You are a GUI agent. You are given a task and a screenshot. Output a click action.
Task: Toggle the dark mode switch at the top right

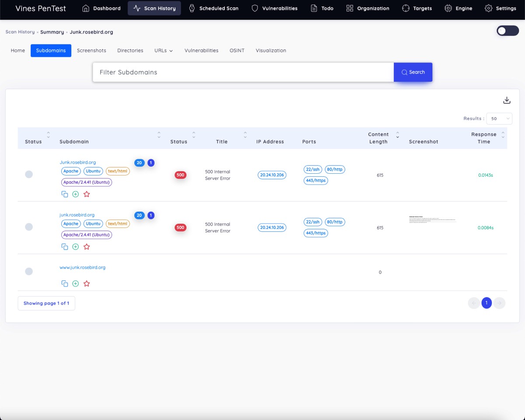507,31
